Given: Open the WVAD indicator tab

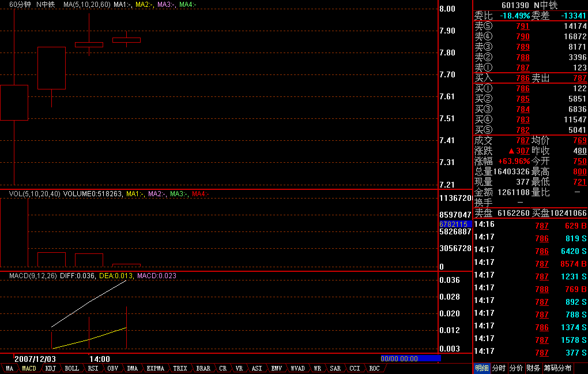Looking at the screenshot, I should point(297,368).
